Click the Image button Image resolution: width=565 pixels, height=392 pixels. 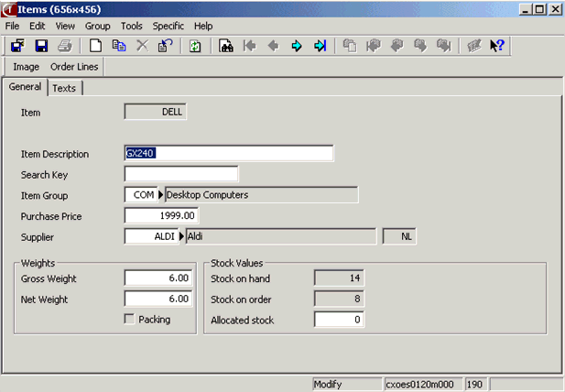tap(27, 67)
